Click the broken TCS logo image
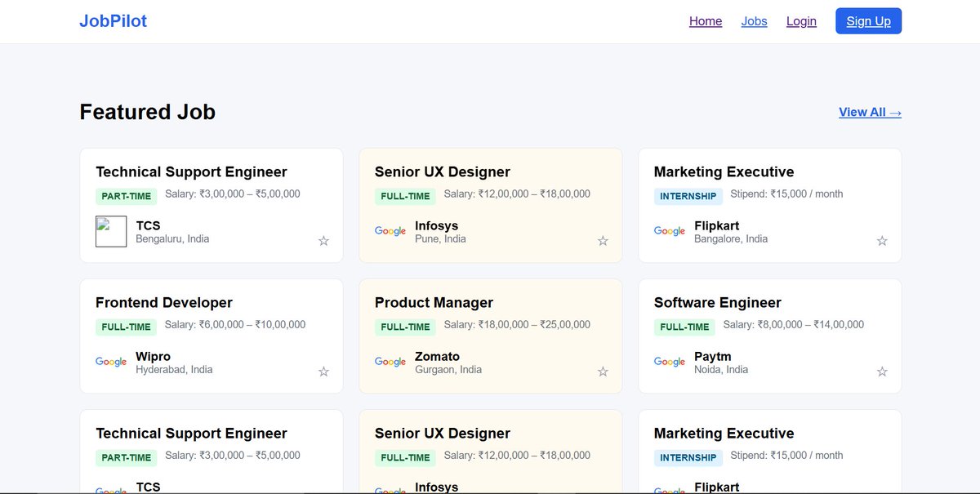This screenshot has height=494, width=980. tap(111, 231)
